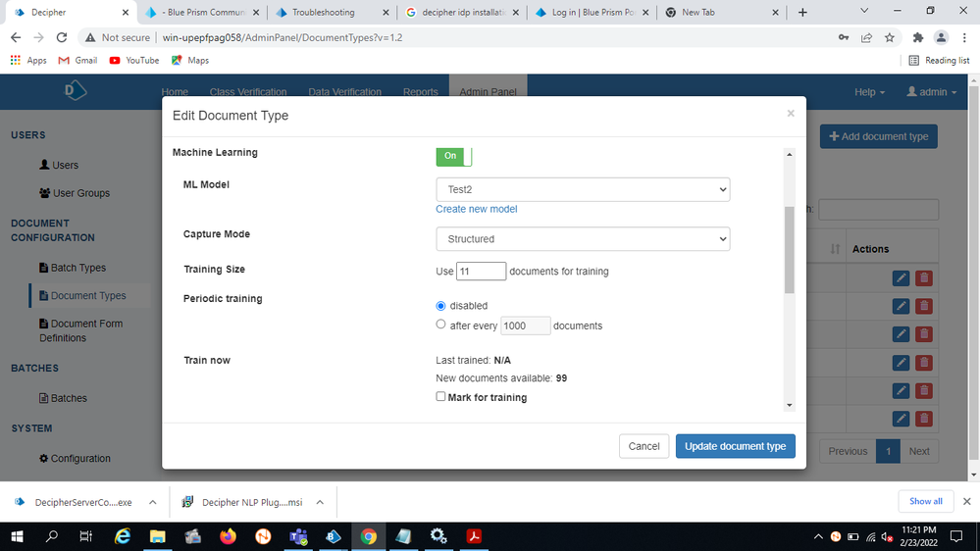Open File Explorer from the taskbar
980x551 pixels.
(158, 536)
